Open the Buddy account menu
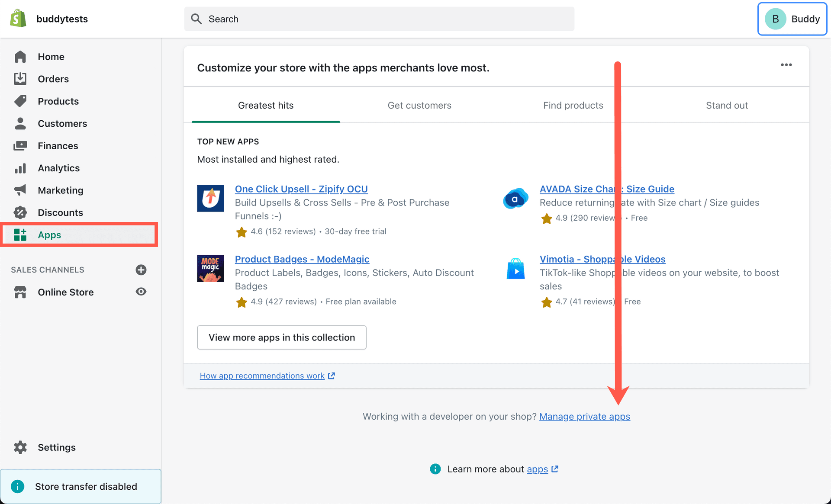This screenshot has height=504, width=831. point(792,19)
